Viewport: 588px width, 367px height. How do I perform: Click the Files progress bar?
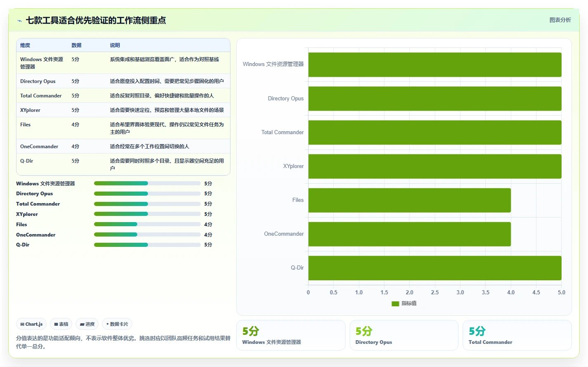tap(147, 224)
